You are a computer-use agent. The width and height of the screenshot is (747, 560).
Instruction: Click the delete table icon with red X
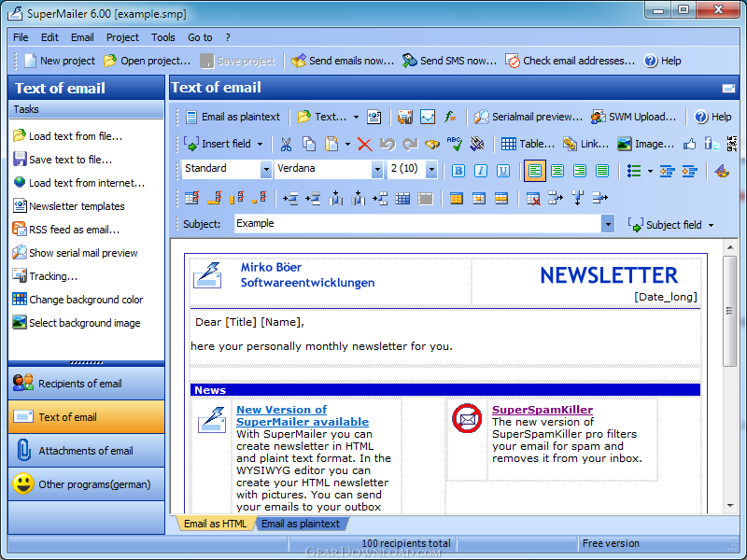click(533, 199)
